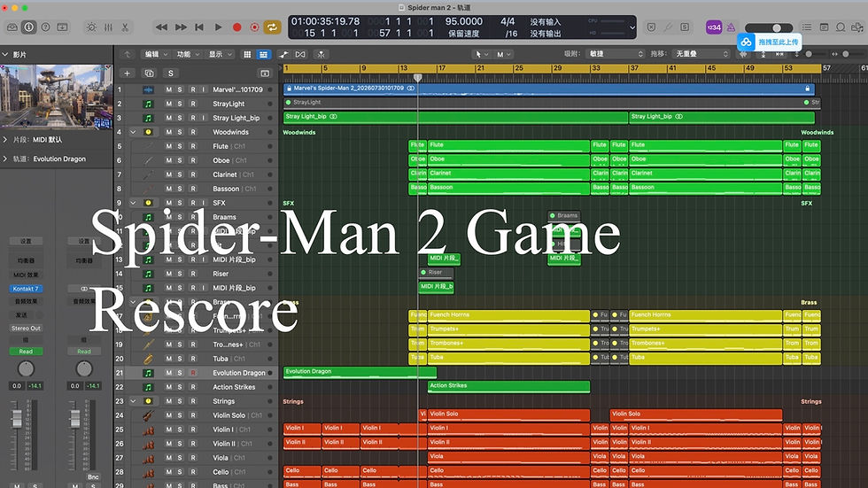Toggle the yellow Cycle loop button

272,27
